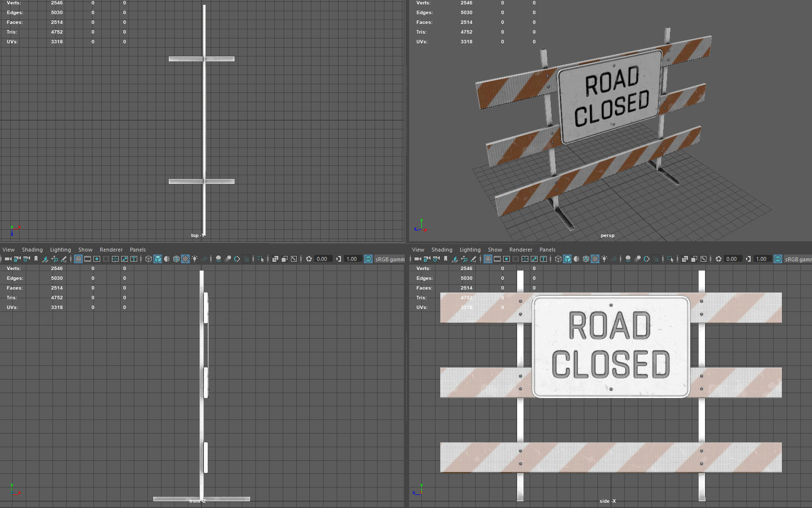Viewport: 812px width, 508px height.
Task: Click Select Camera icon in front panel toolbar
Action: pos(8,259)
